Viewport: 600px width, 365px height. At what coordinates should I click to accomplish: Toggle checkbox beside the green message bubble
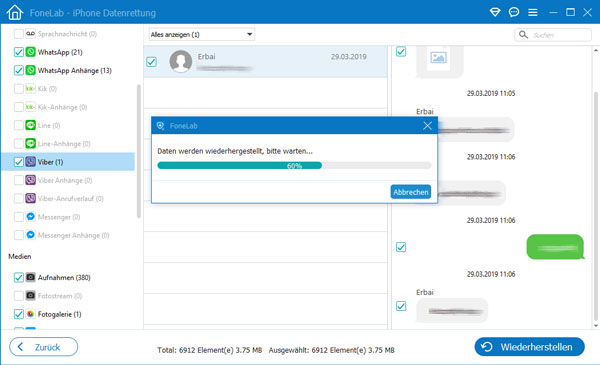tap(401, 247)
